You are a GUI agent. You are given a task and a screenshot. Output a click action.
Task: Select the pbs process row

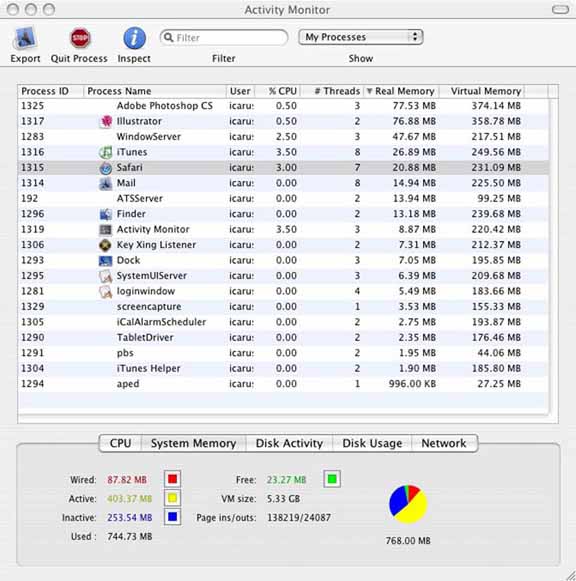[283, 353]
